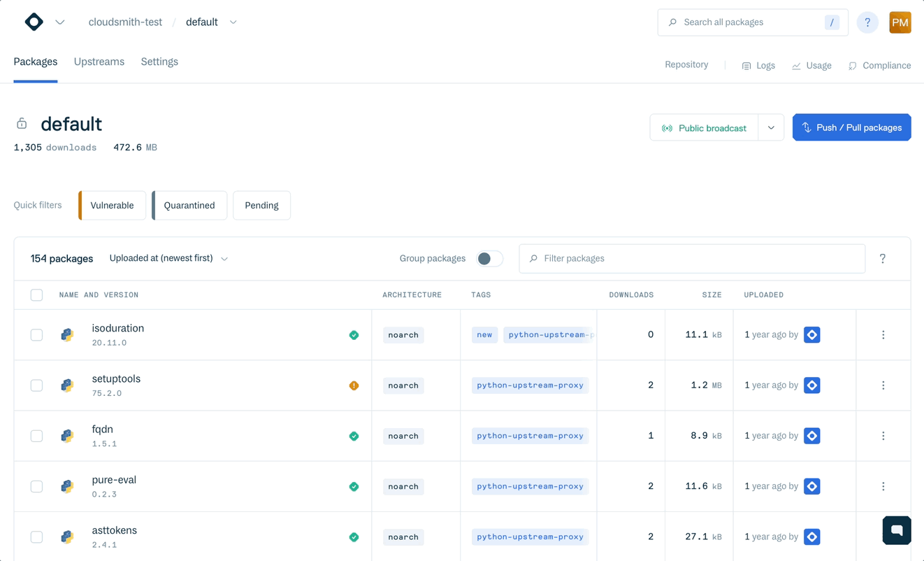Viewport: 924px width, 561px height.
Task: Open the asttokens package link
Action: 114,530
